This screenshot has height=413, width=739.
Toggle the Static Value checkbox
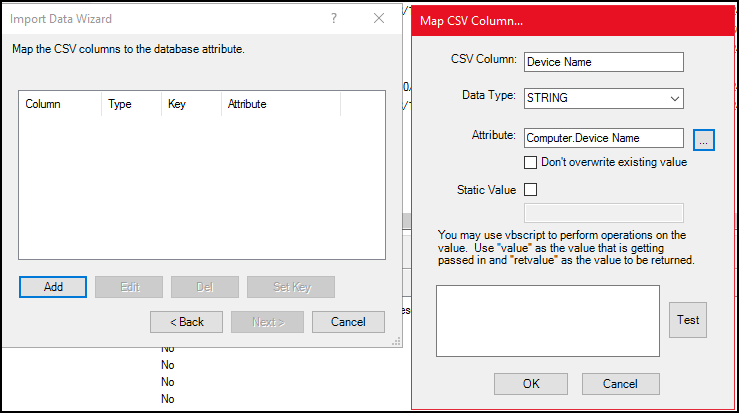click(531, 188)
